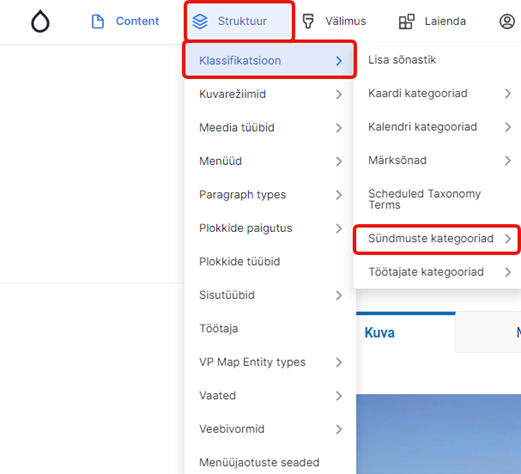
Task: Open the user account icon
Action: point(507,21)
